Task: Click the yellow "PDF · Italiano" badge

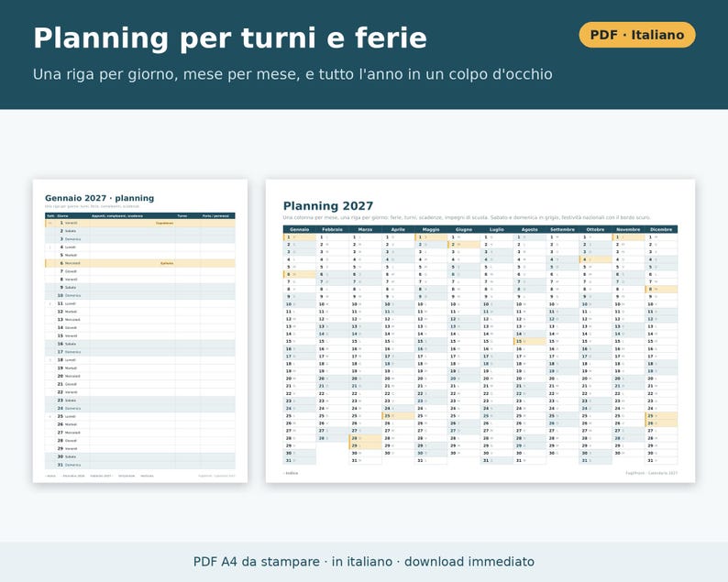Action: (637, 35)
